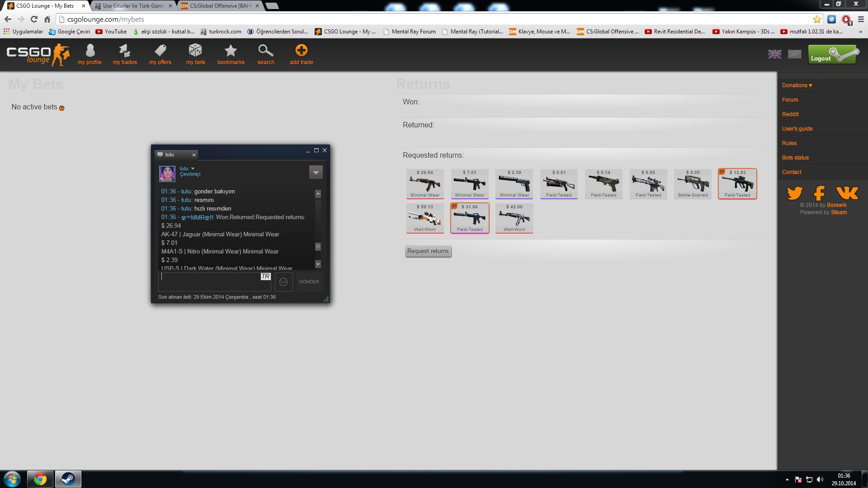Show more bookmarks chevron in Chrome
This screenshot has width=868, height=488.
click(860, 32)
